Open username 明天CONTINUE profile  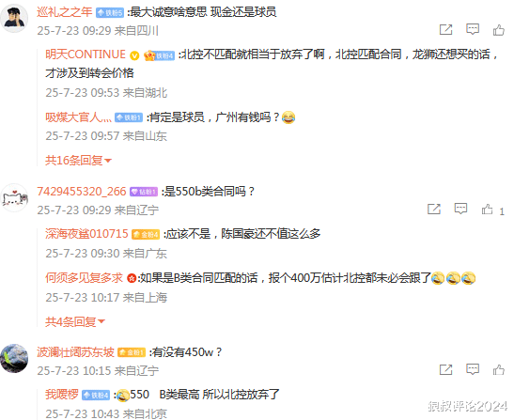coord(86,54)
